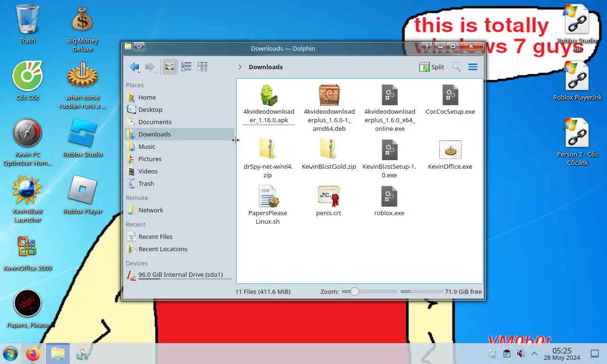Image resolution: width=607 pixels, height=364 pixels.
Task: Click the 71.9 GiB free space bar
Action: (422, 291)
